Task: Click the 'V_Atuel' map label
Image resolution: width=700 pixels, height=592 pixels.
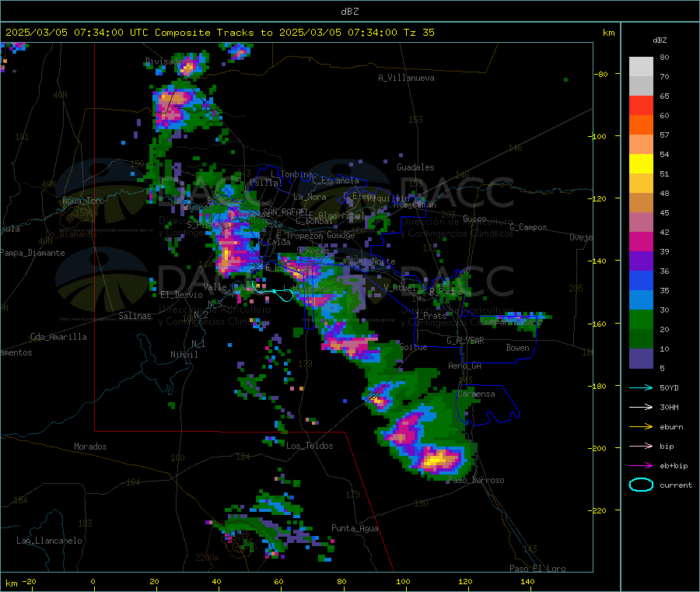Action: click(x=400, y=288)
